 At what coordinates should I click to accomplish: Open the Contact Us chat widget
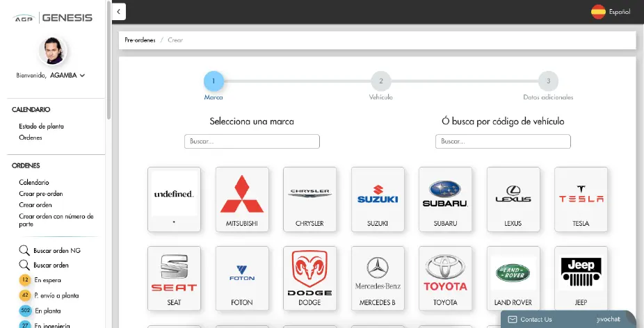click(x=568, y=320)
